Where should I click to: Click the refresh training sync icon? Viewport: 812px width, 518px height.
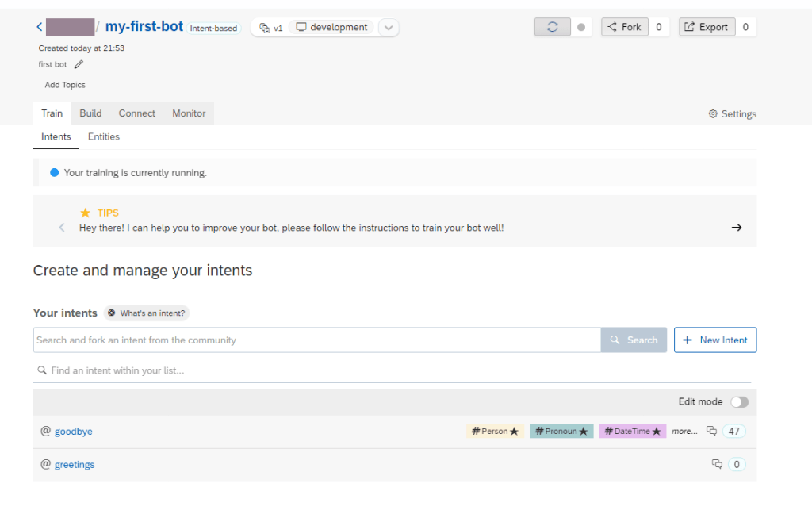pyautogui.click(x=552, y=27)
